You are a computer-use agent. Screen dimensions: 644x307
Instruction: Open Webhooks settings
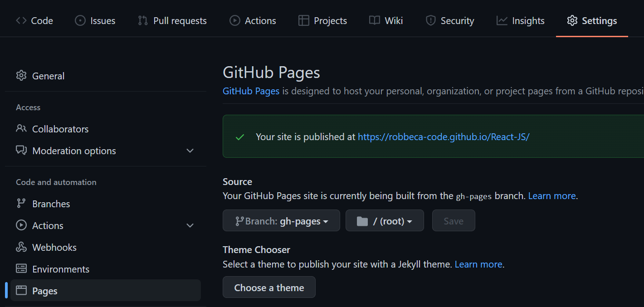click(x=106, y=247)
